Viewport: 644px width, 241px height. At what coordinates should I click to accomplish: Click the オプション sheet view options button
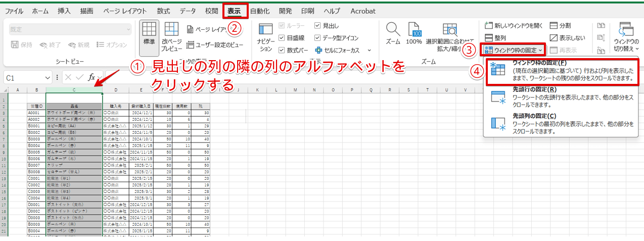pos(112,45)
